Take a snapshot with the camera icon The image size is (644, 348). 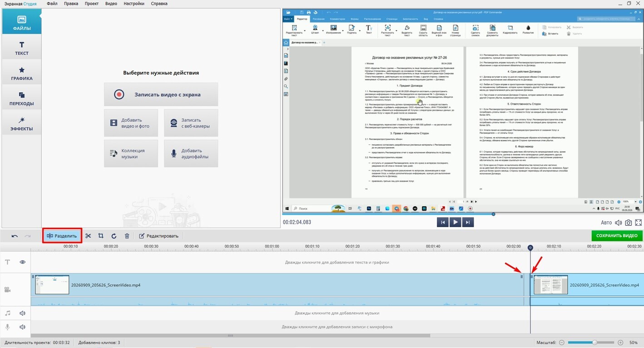(x=629, y=223)
